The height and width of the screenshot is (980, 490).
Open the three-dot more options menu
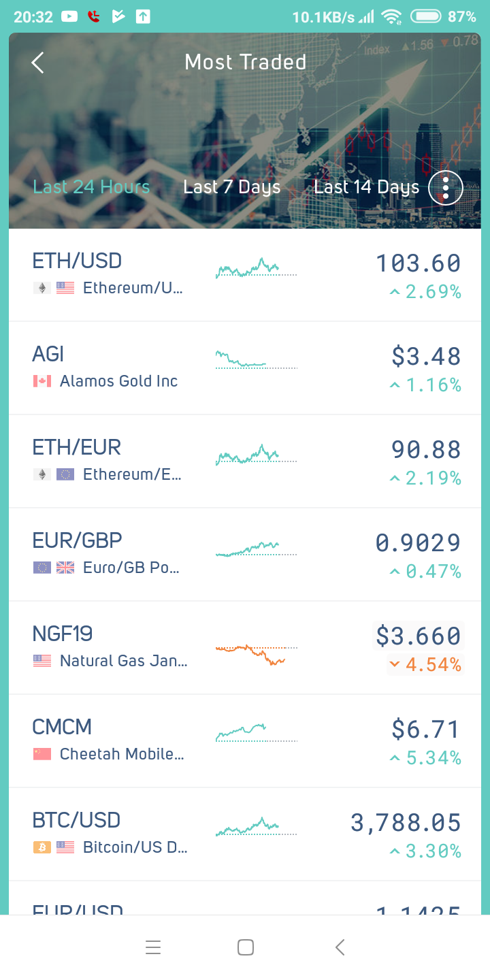446,187
